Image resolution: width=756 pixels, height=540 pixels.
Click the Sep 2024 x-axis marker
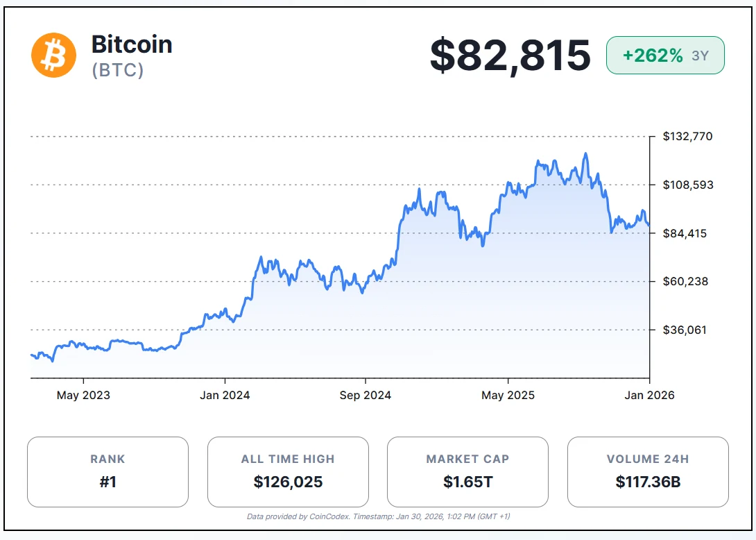[366, 395]
